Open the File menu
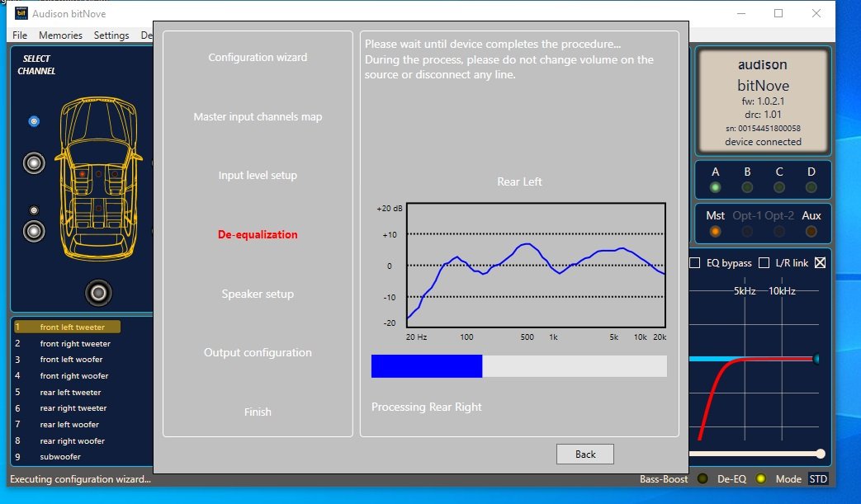 (20, 35)
